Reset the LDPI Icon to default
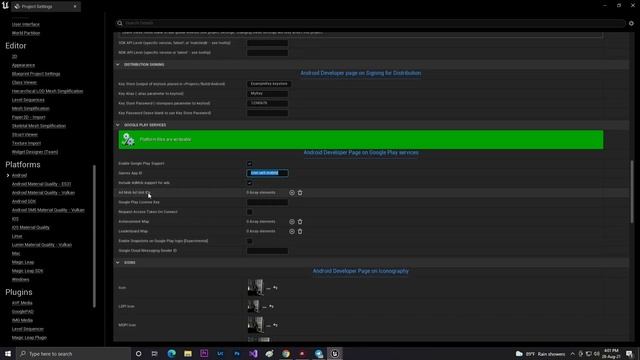The height and width of the screenshot is (360, 640). coord(271,307)
